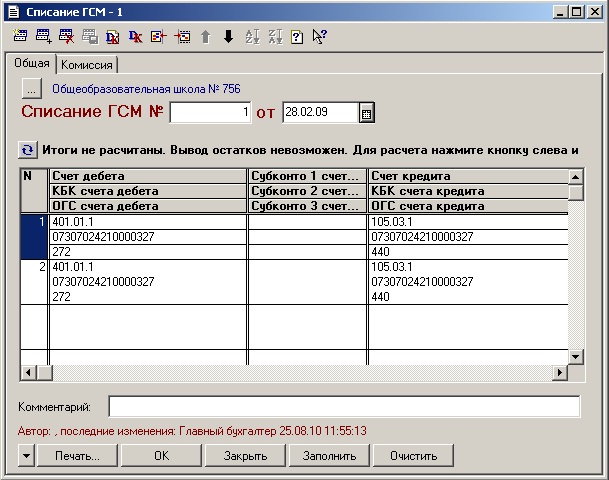This screenshot has height=480, width=609.
Task: Click the Субконто 1 счет... header
Action: pos(307,176)
